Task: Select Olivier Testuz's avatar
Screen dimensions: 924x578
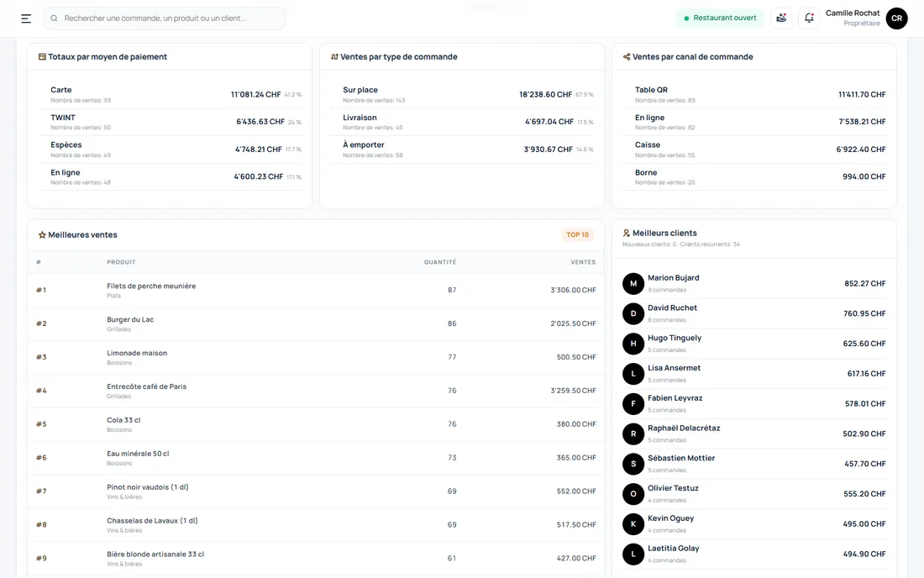Action: 633,494
